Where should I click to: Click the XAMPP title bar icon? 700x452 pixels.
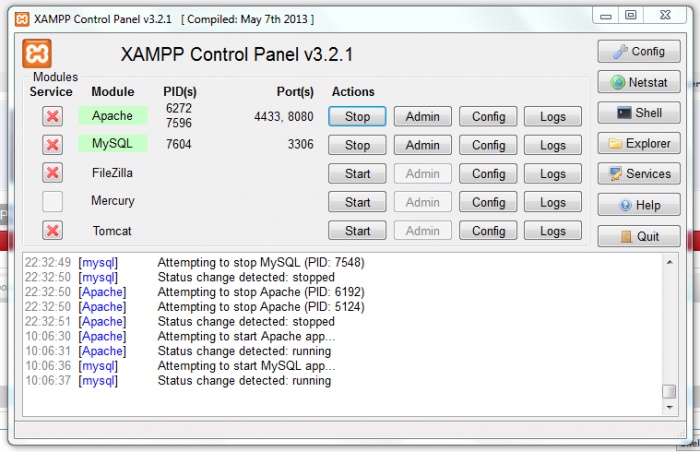click(x=22, y=19)
